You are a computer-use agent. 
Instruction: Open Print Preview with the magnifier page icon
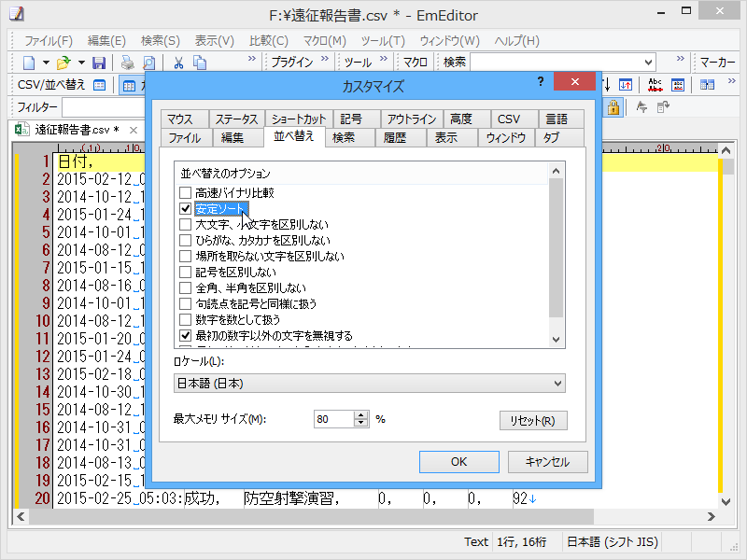(x=149, y=63)
